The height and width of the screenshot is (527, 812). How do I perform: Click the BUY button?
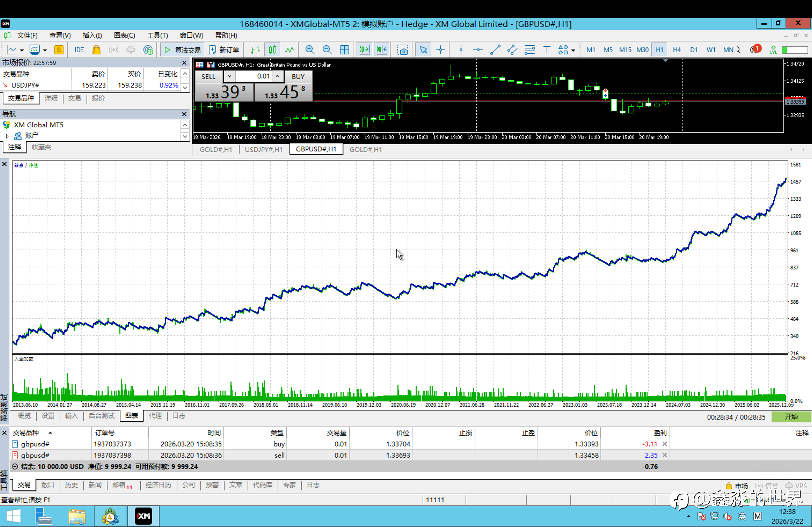coord(298,76)
